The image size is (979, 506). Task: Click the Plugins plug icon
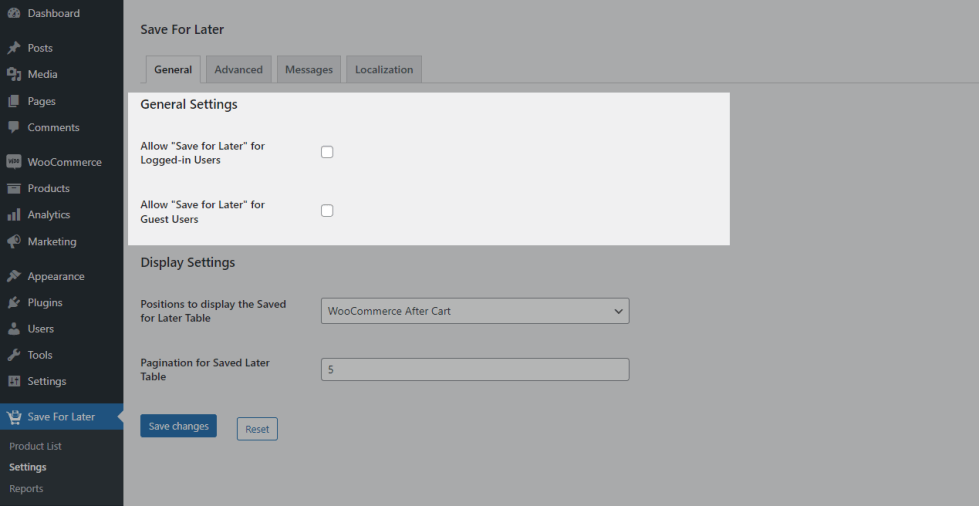click(x=14, y=302)
